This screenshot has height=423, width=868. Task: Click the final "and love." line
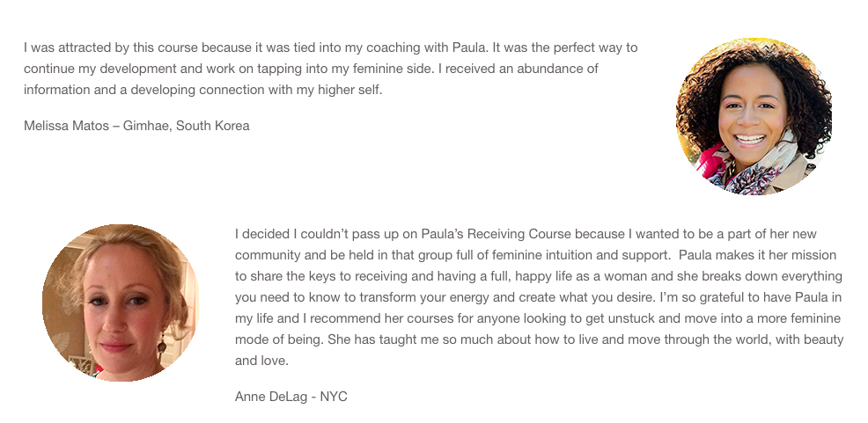click(261, 361)
